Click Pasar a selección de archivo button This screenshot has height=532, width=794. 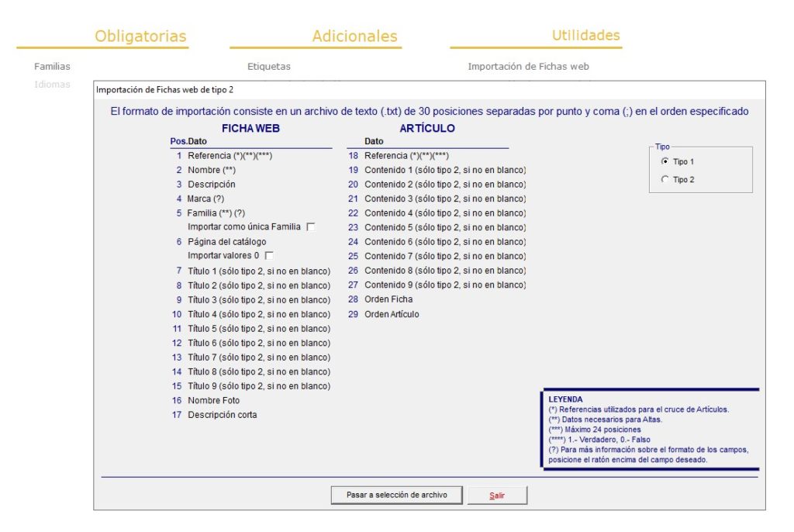[x=396, y=495]
